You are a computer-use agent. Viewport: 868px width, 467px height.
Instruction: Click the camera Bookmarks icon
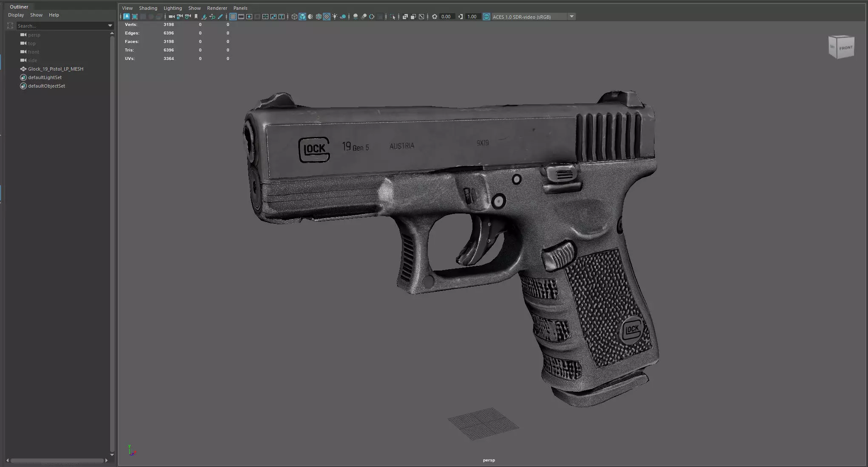point(196,17)
